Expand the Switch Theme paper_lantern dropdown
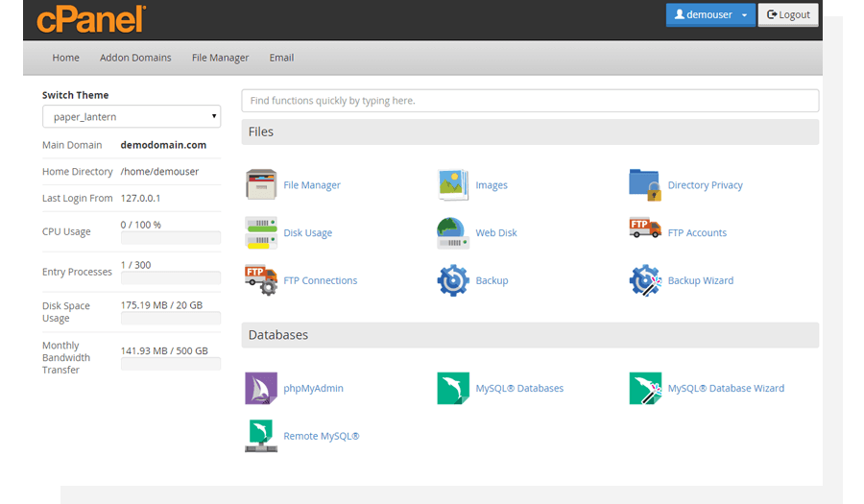Screen dimensions: 864x504 [132, 117]
